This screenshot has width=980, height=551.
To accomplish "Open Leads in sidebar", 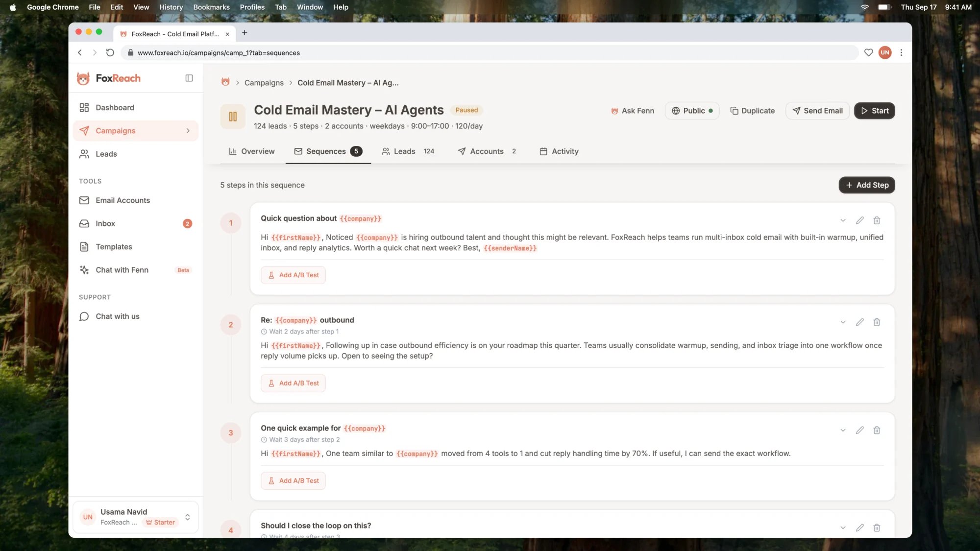I will coord(136,154).
